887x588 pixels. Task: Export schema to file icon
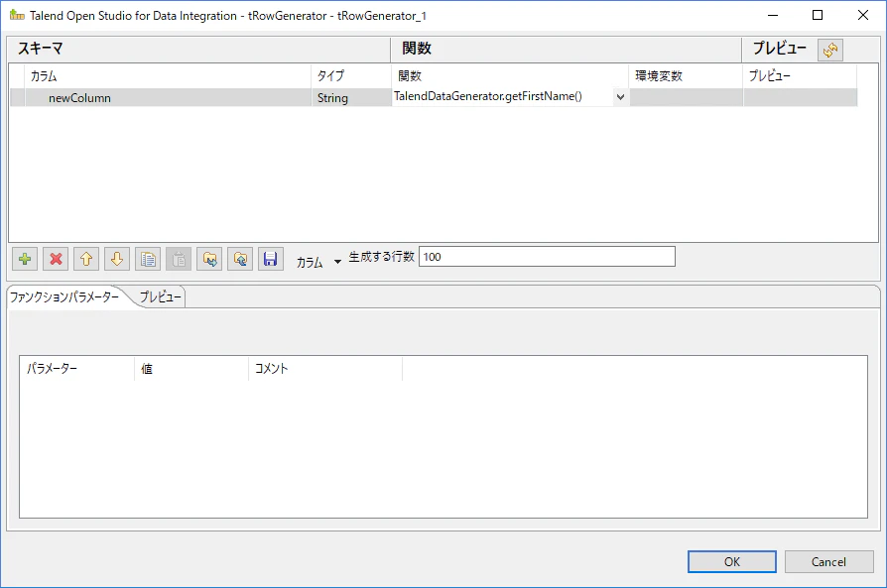(x=240, y=260)
